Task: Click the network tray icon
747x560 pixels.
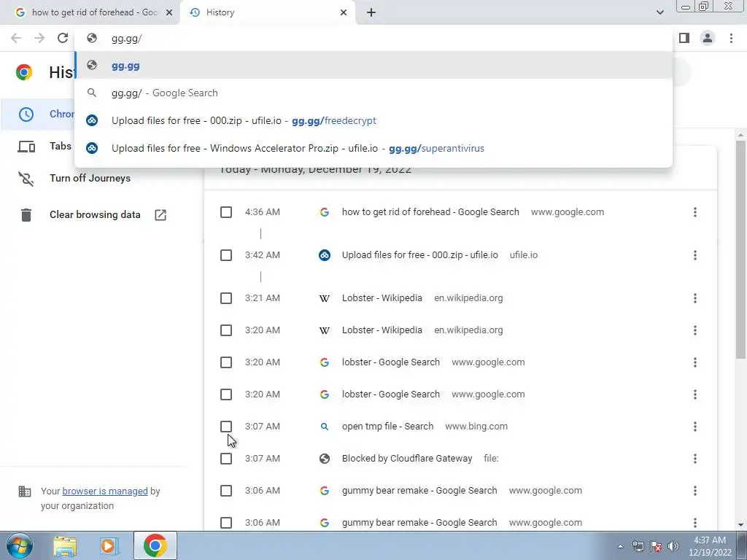Action: click(x=638, y=546)
